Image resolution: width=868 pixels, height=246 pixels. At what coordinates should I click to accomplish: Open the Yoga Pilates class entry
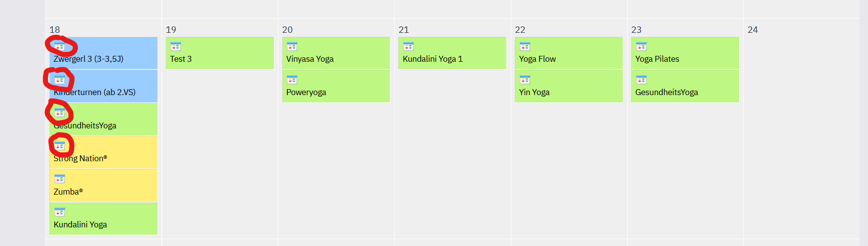657,59
